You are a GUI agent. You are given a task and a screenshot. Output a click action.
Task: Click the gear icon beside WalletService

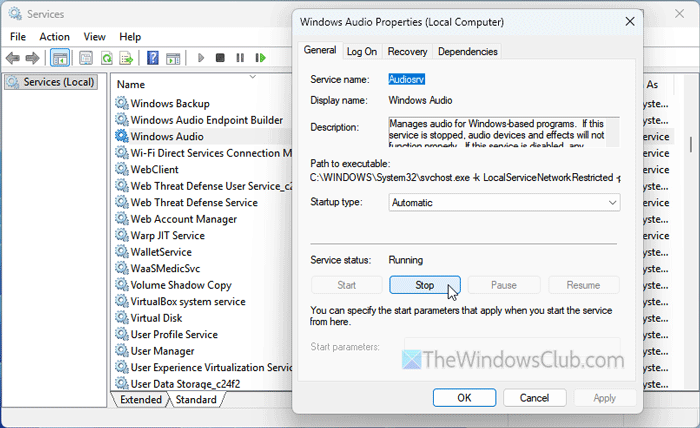pyautogui.click(x=121, y=252)
